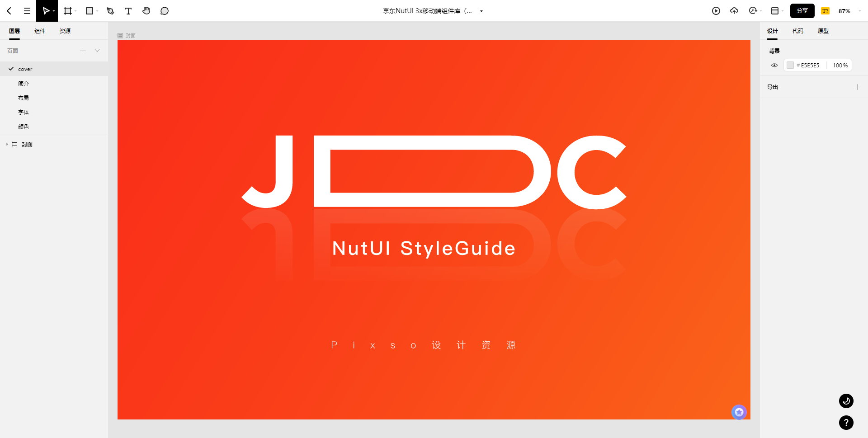
Task: Click the cloud upload icon
Action: (x=734, y=11)
